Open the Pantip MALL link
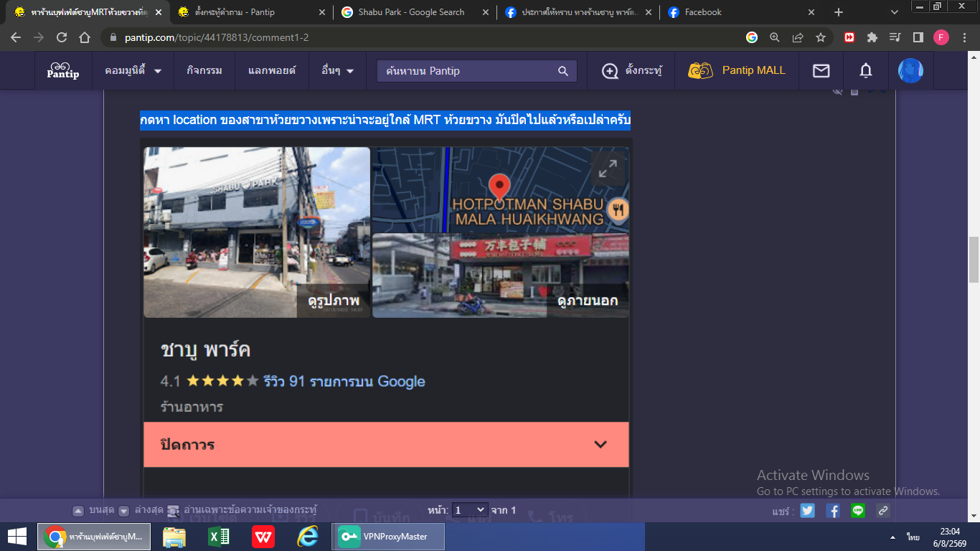Image resolution: width=980 pixels, height=551 pixels. pyautogui.click(x=737, y=71)
